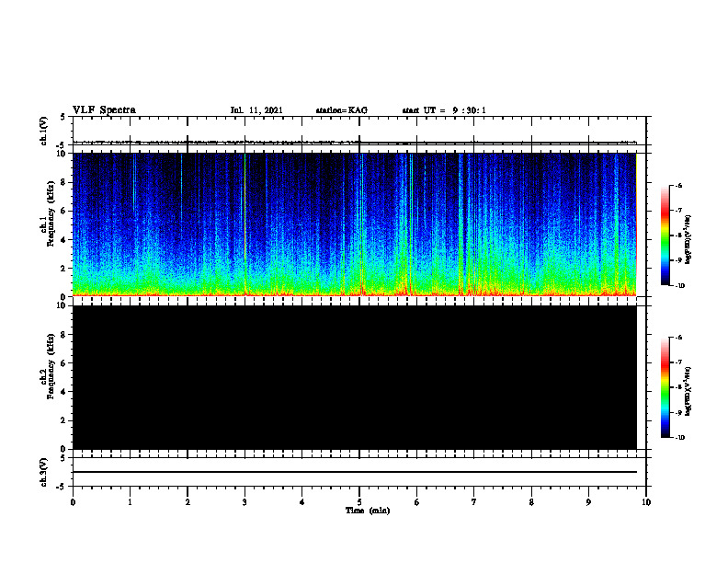This screenshot has width=728, height=563.
Task: Click the time axis tick label "2"
Action: [x=188, y=502]
